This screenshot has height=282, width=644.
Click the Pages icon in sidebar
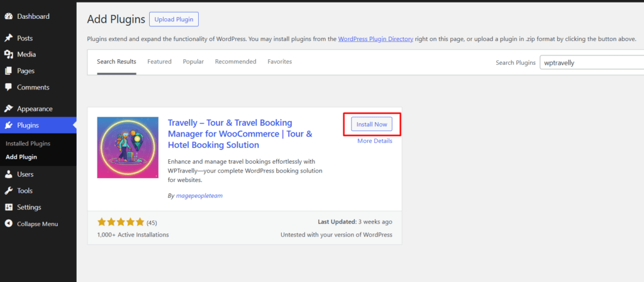click(8, 70)
